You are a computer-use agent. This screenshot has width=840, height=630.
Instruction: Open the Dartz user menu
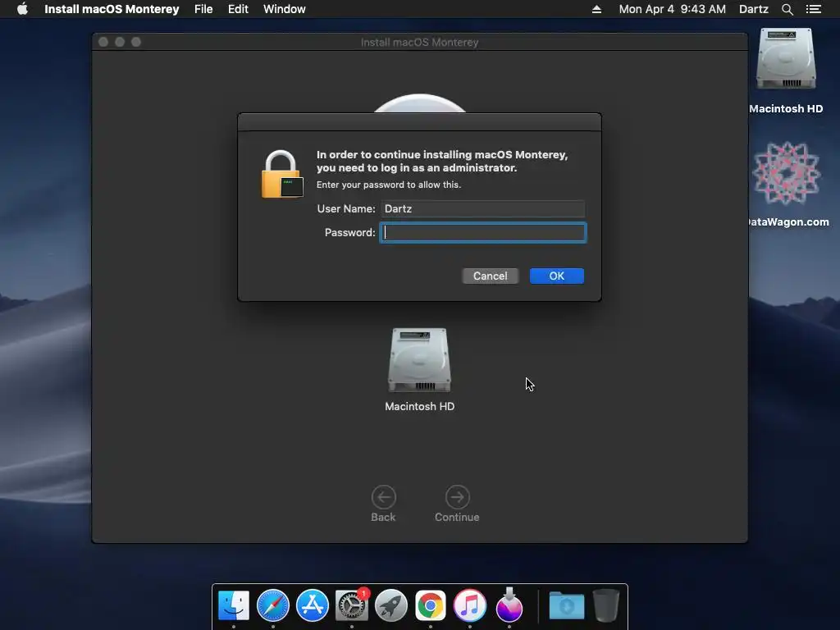[x=753, y=9]
